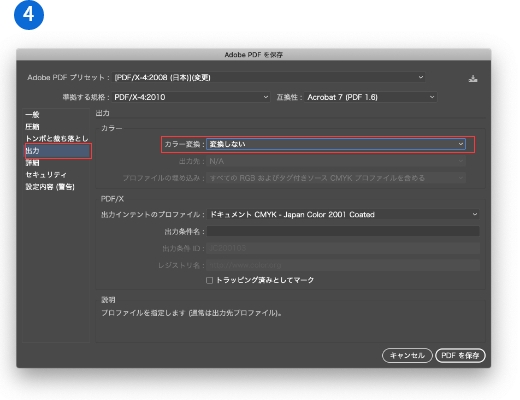Screen dimensions: 520x400
Task: Click the 出力条件名 input field
Action: (343, 231)
